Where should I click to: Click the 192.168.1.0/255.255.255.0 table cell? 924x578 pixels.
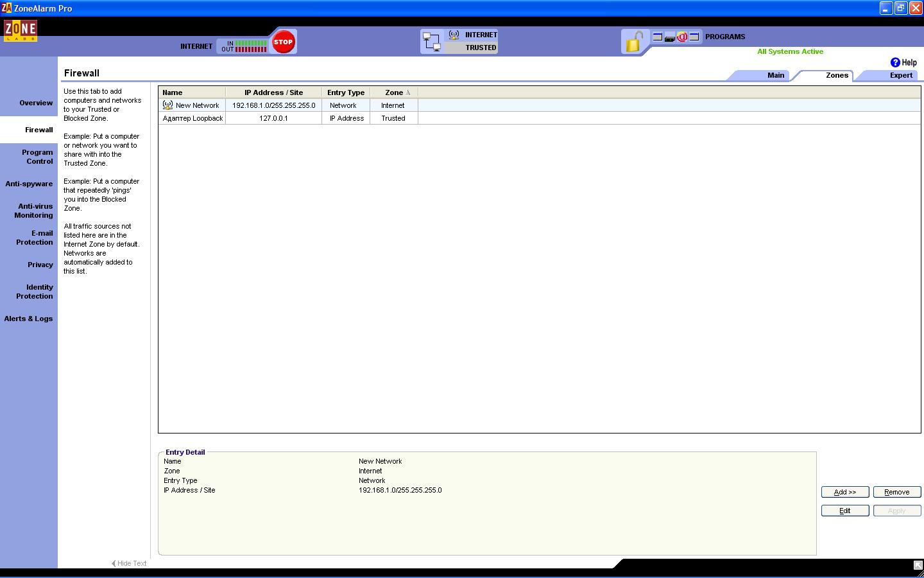pyautogui.click(x=274, y=105)
